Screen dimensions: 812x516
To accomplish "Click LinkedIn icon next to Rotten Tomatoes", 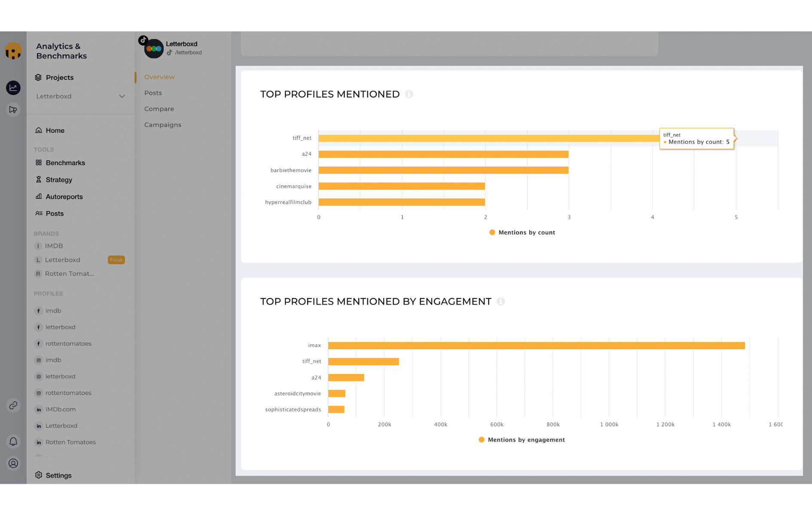I will coord(39,442).
